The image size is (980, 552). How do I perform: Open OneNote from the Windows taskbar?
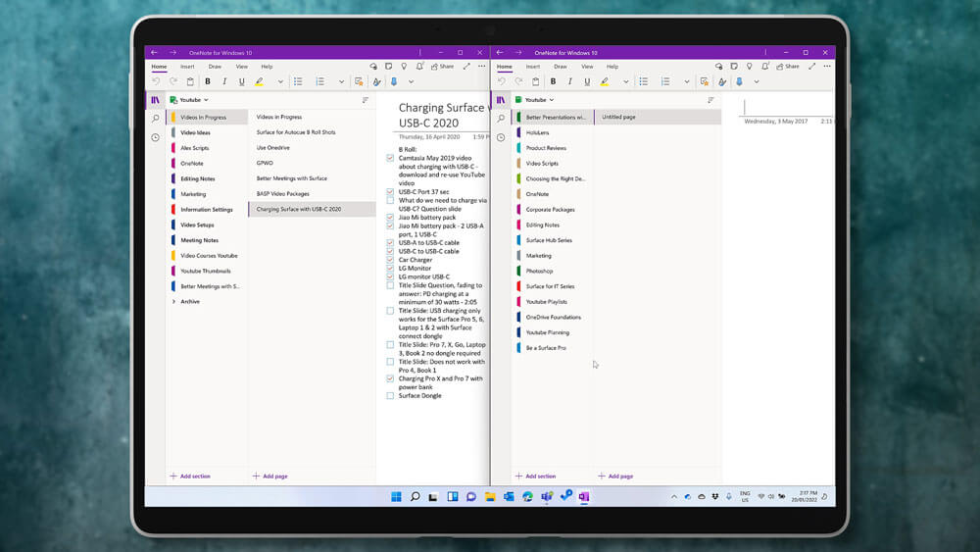click(x=583, y=497)
